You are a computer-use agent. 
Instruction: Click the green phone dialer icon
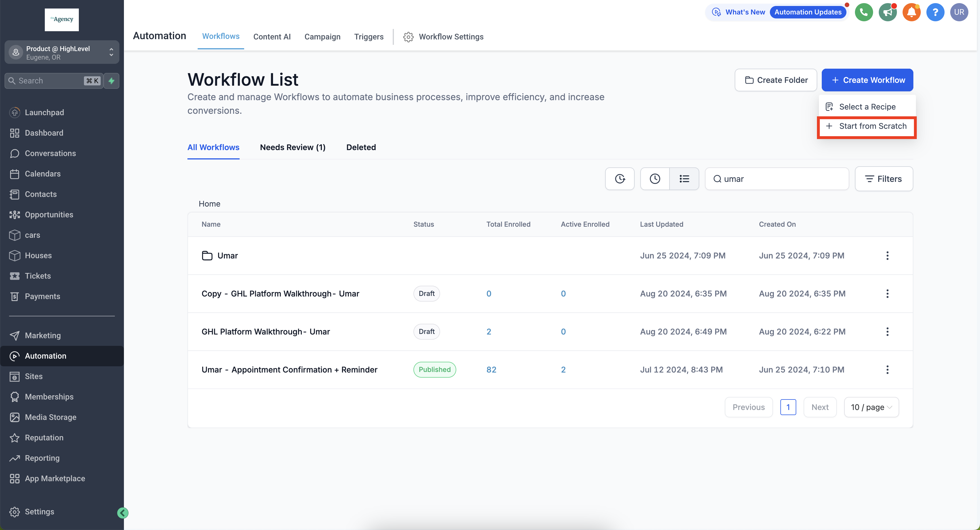[863, 12]
